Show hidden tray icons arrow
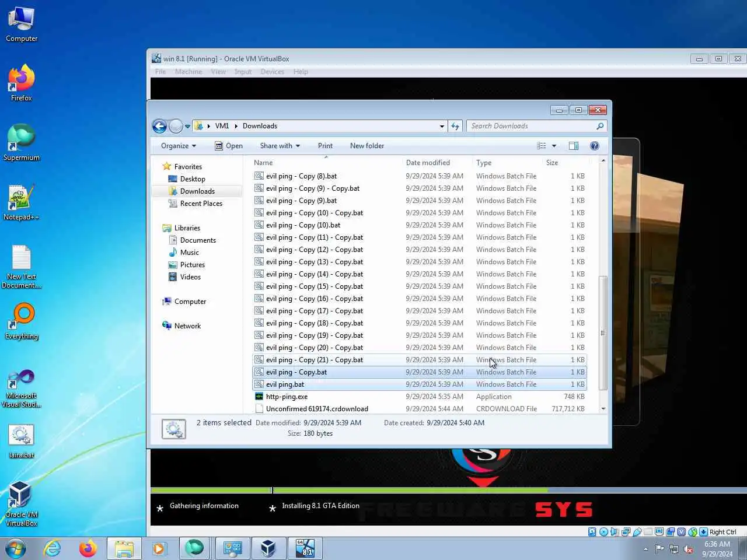This screenshot has height=560, width=747. (645, 549)
